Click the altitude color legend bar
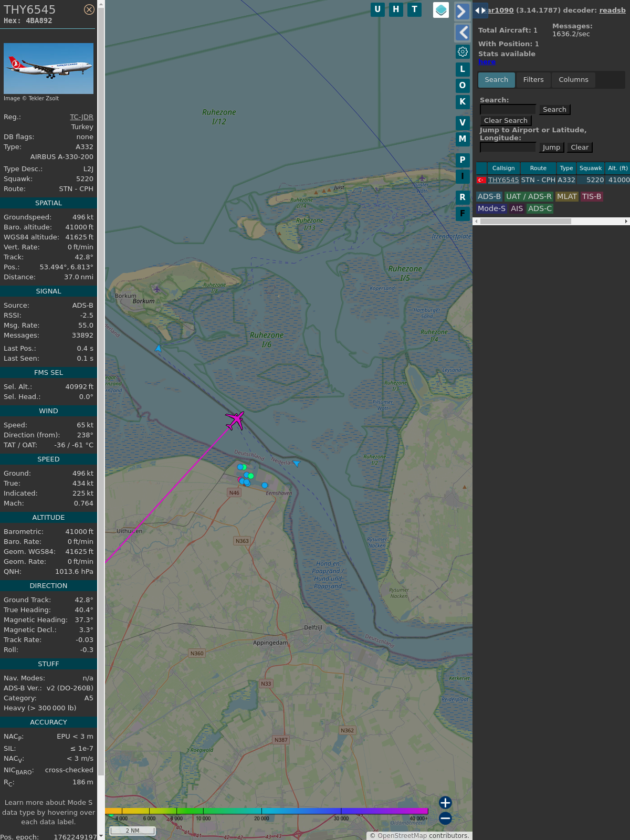Viewport: 630px width, 840px height. [267, 811]
